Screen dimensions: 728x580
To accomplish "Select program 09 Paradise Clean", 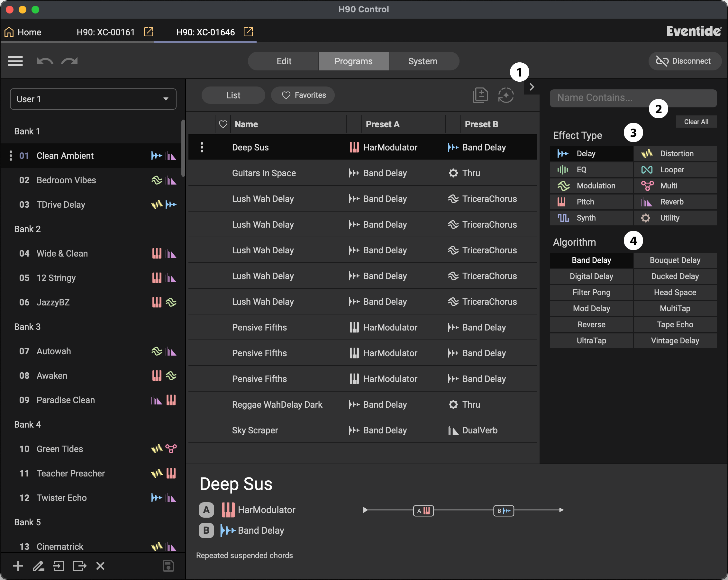I will [x=92, y=400].
